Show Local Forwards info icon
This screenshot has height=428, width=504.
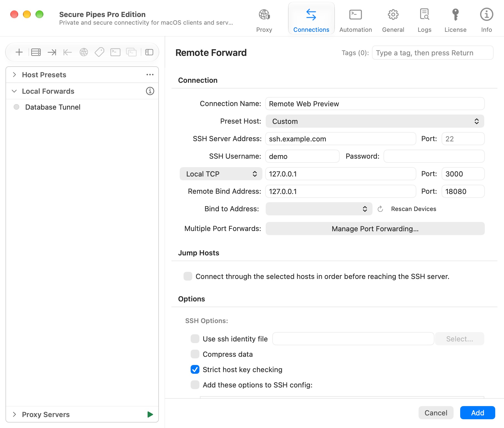(x=150, y=91)
